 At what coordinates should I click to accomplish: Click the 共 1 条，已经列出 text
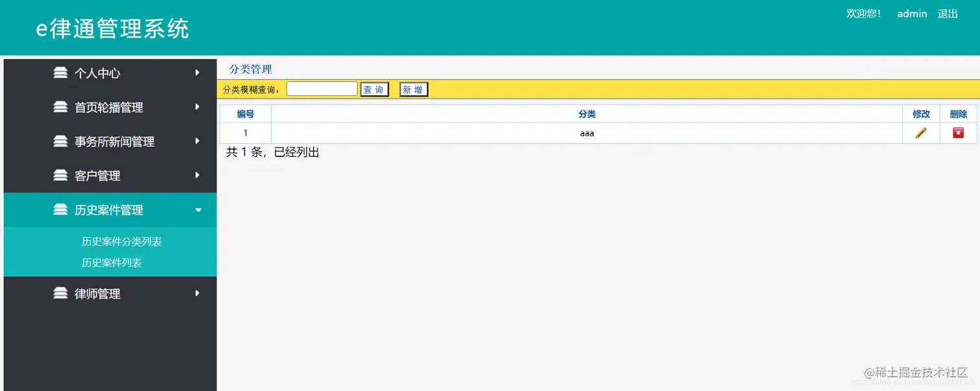coord(272,152)
